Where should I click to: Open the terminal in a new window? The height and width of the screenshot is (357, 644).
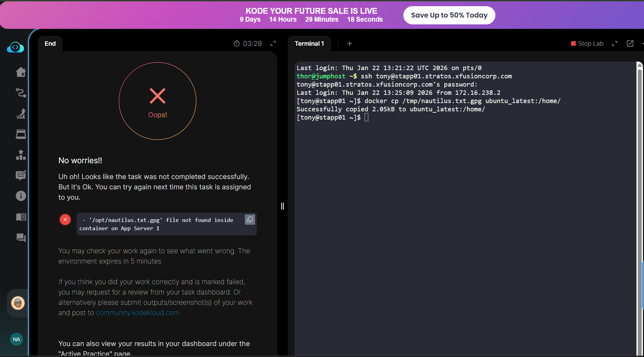(x=630, y=44)
